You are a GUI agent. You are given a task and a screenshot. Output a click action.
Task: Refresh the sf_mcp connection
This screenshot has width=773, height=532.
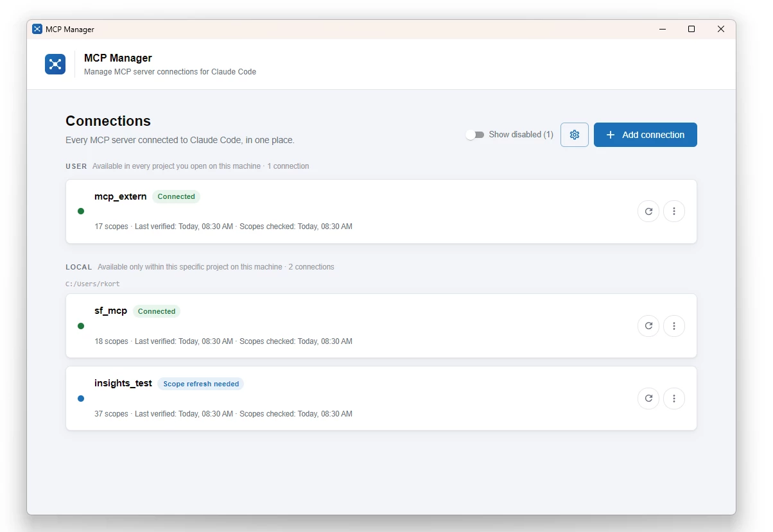click(648, 326)
